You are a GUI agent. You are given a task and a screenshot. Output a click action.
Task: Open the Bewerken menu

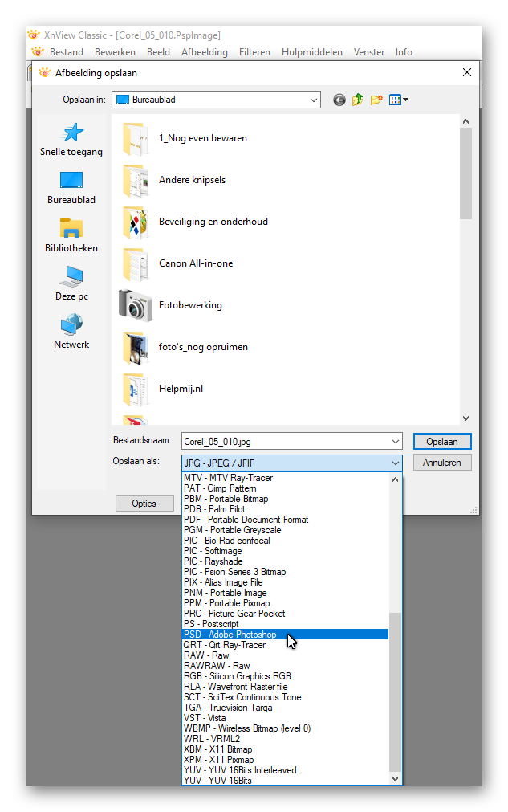115,52
